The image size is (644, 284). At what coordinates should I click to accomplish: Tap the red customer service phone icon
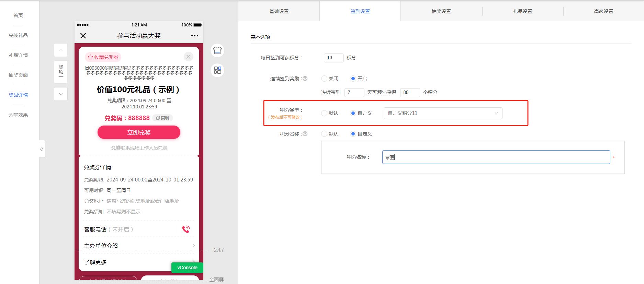186,229
